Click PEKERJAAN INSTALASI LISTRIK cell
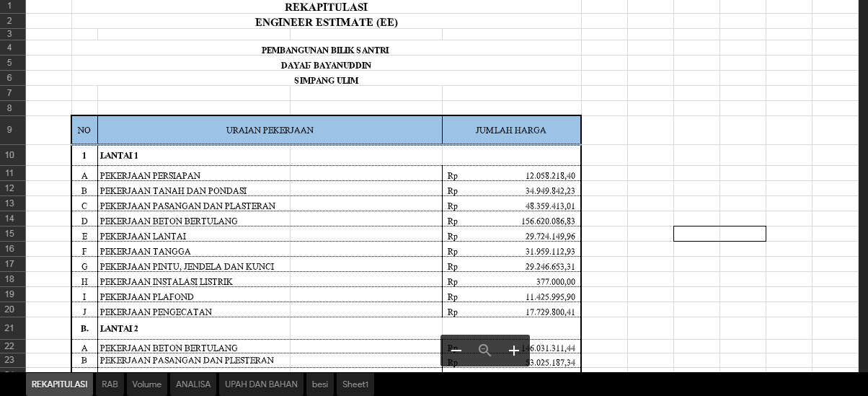This screenshot has height=396, width=868. coord(270,281)
